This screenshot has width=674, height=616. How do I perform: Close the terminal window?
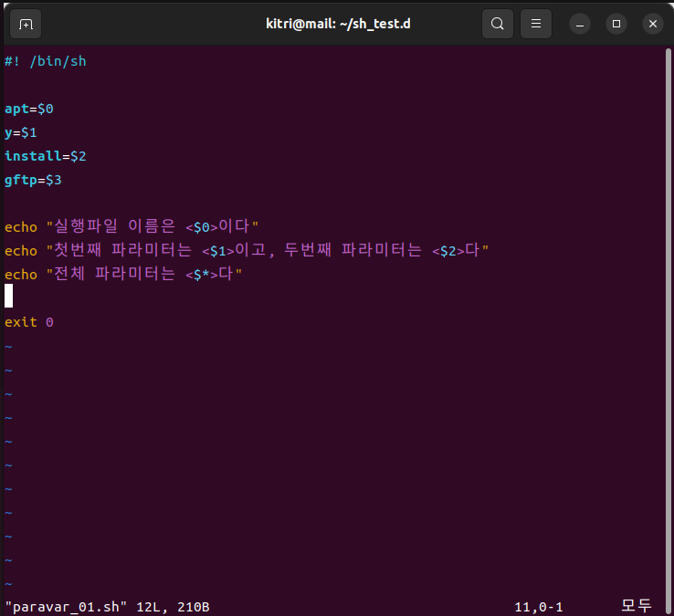pyautogui.click(x=652, y=24)
